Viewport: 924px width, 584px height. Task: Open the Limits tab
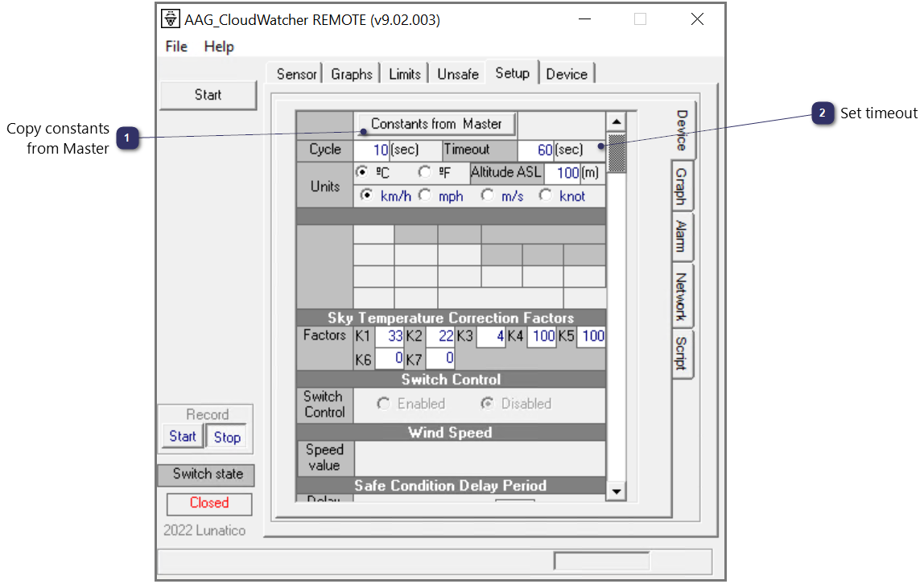[x=404, y=74]
